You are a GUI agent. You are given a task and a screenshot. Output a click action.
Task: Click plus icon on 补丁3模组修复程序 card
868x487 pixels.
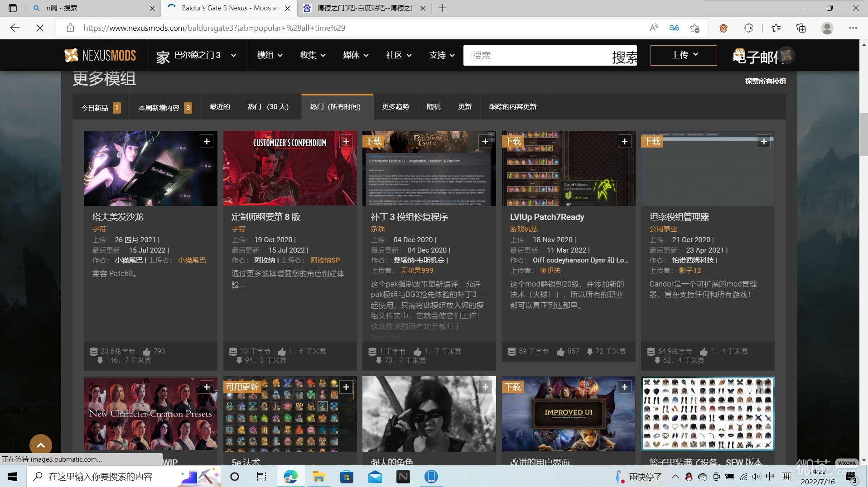click(x=485, y=142)
